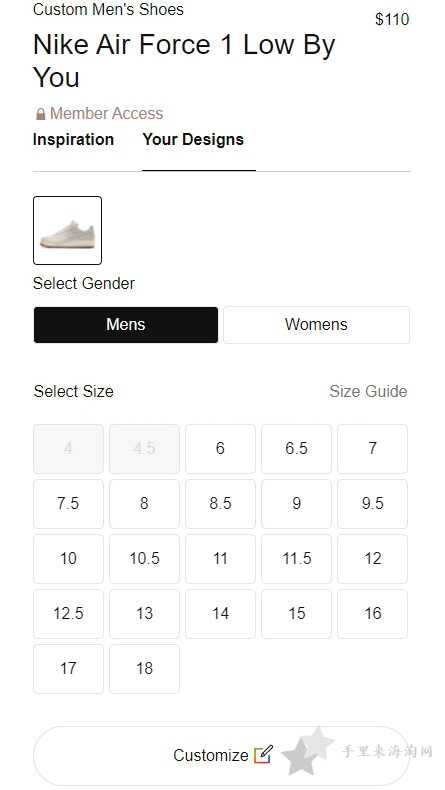The width and height of the screenshot is (445, 790).
Task: Open the Size Guide link
Action: [x=368, y=391]
